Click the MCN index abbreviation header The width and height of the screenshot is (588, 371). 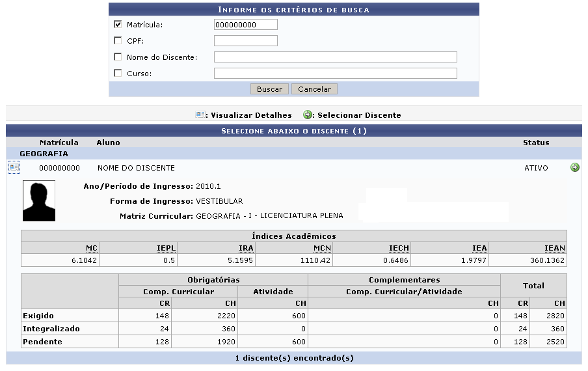(x=322, y=248)
